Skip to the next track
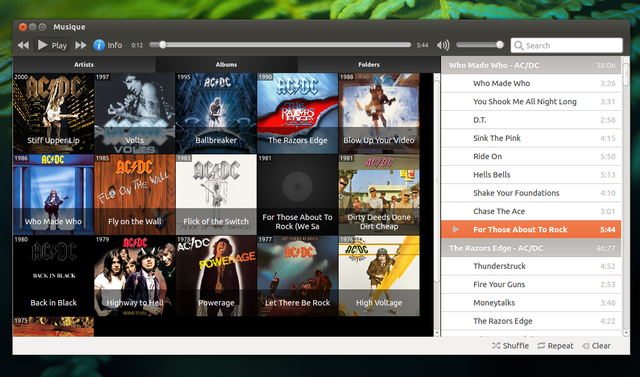Viewport: 640px width, 377px height. pyautogui.click(x=81, y=45)
